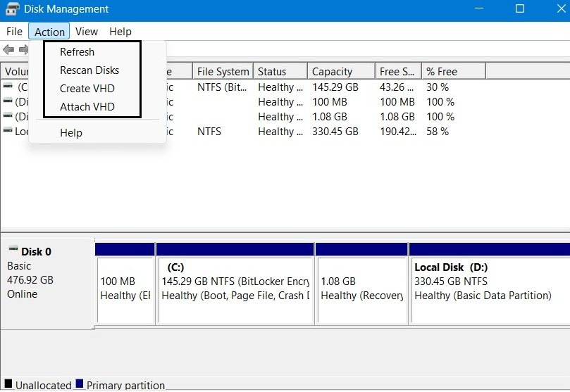Select the Unallocated black legend swatch
This screenshot has height=392, width=570.
coord(8,384)
